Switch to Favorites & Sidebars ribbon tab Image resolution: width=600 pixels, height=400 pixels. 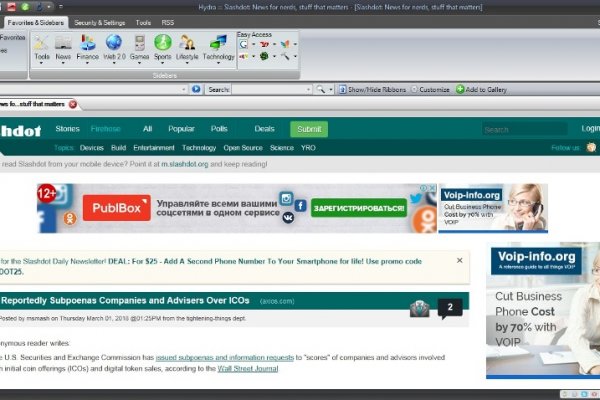(36, 23)
